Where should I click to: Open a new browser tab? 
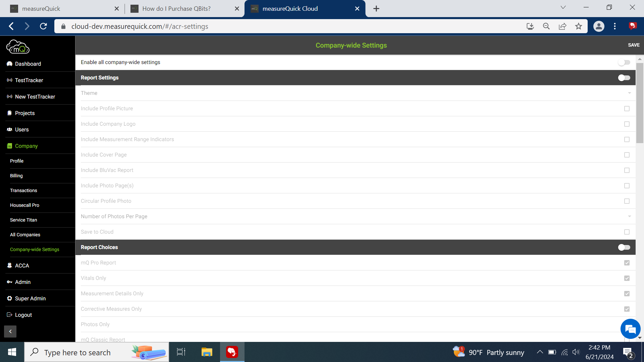coord(376,8)
